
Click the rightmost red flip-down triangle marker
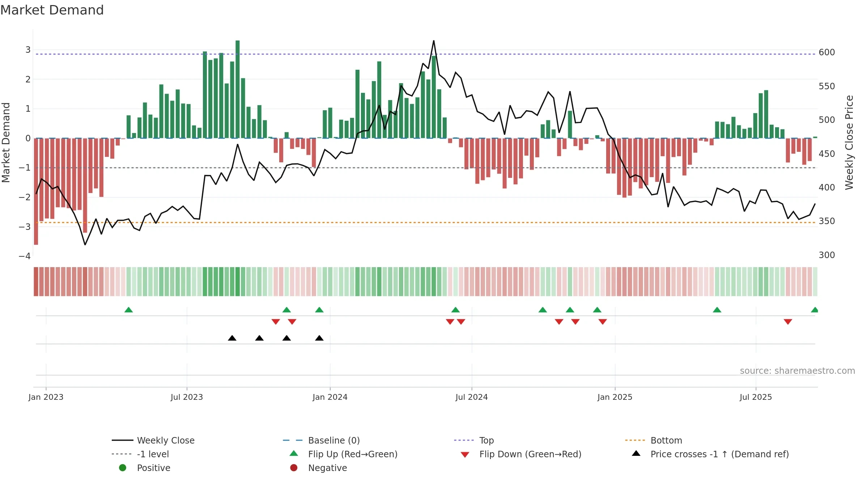tap(788, 322)
